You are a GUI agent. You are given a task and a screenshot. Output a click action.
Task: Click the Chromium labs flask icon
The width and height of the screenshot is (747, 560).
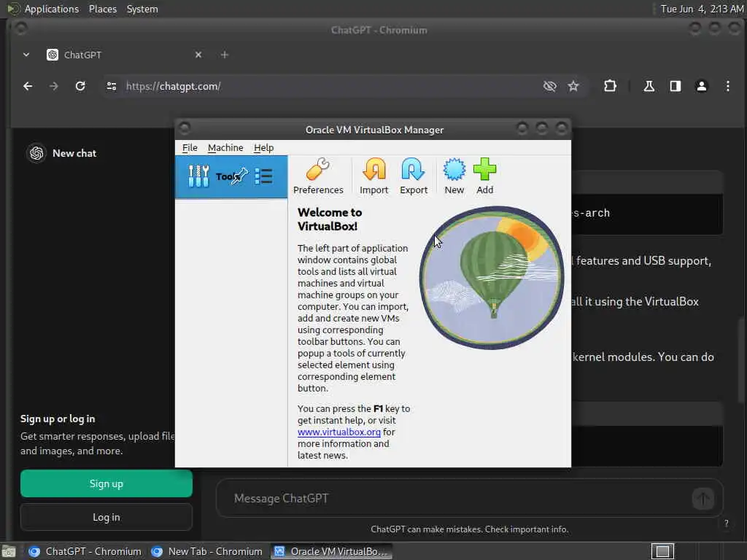(x=649, y=86)
